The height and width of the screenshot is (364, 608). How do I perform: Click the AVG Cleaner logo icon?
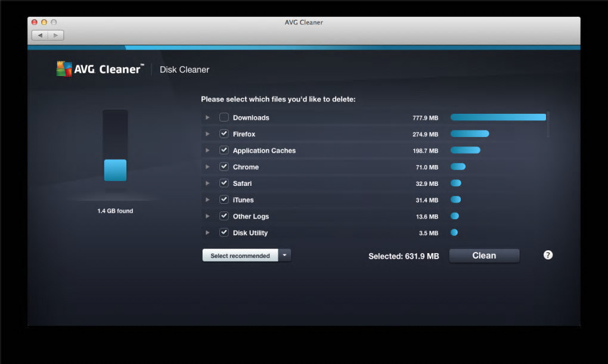(64, 69)
